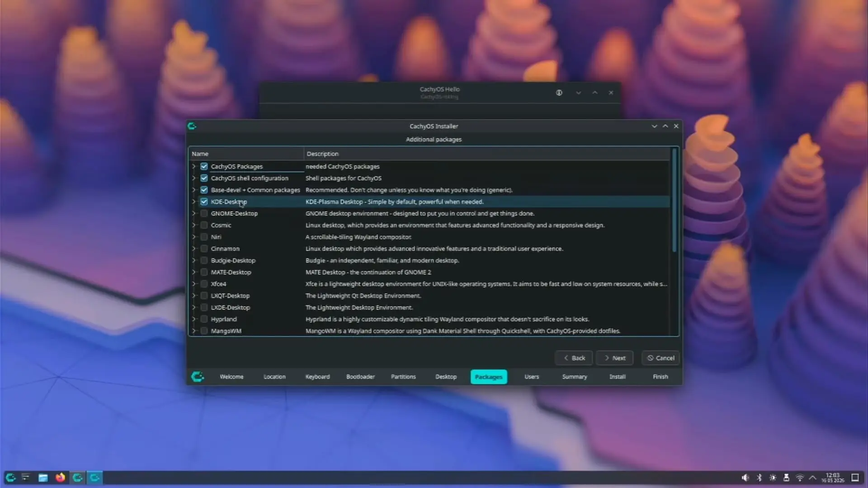Uncheck CachyOS shell configuration checkbox
The height and width of the screenshot is (488, 868).
tap(204, 178)
